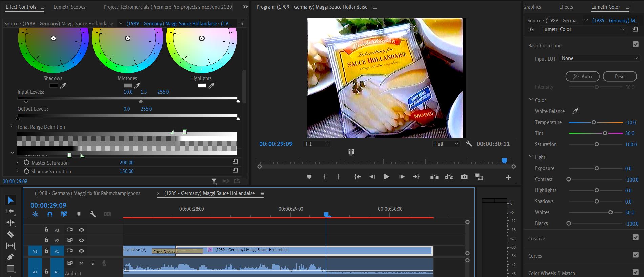The width and height of the screenshot is (644, 277).
Task: Switch to the Lumetri Scopes tab
Action: [69, 7]
